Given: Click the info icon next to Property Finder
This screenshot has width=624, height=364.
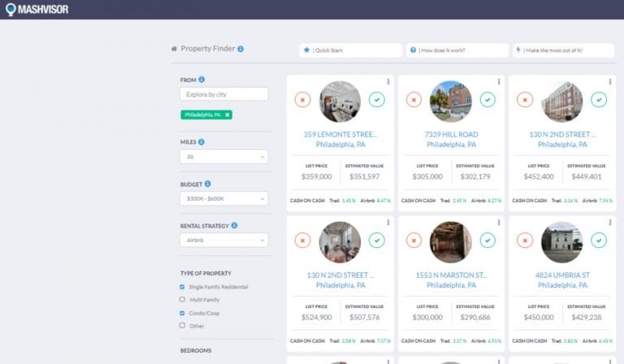Looking at the screenshot, I should (x=240, y=49).
